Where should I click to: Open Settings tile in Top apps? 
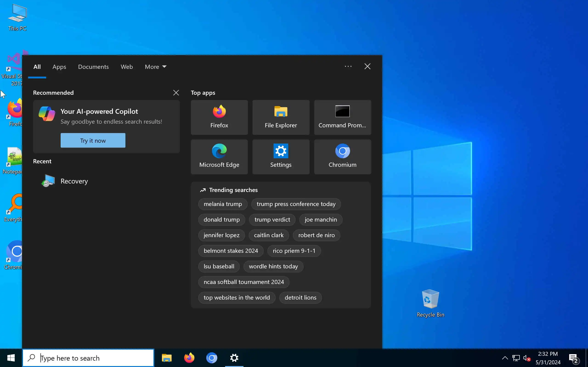pyautogui.click(x=281, y=157)
